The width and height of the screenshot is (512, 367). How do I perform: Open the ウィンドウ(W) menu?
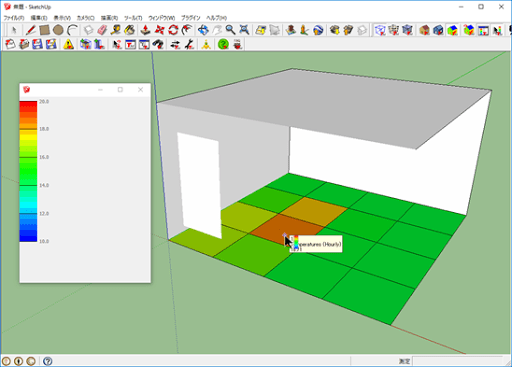point(162,18)
